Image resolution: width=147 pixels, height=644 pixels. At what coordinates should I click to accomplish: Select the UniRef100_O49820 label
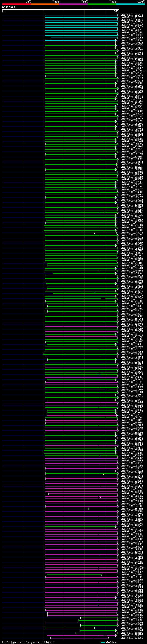pos(132,597)
